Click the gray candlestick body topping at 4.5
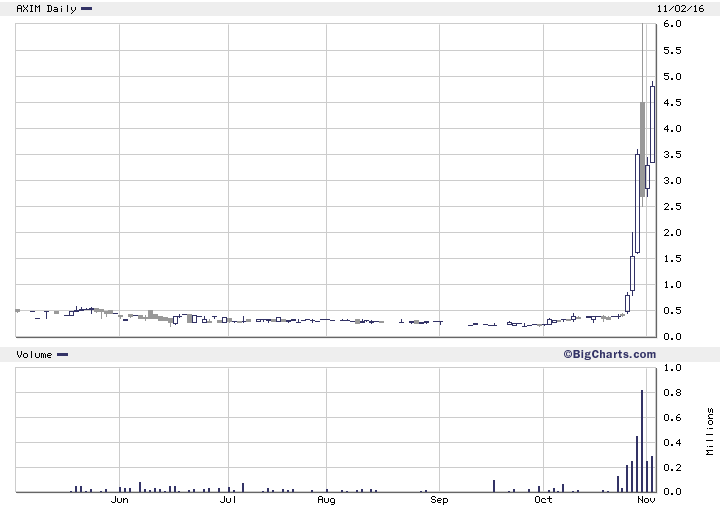Image resolution: width=720 pixels, height=510 pixels. coord(642,150)
